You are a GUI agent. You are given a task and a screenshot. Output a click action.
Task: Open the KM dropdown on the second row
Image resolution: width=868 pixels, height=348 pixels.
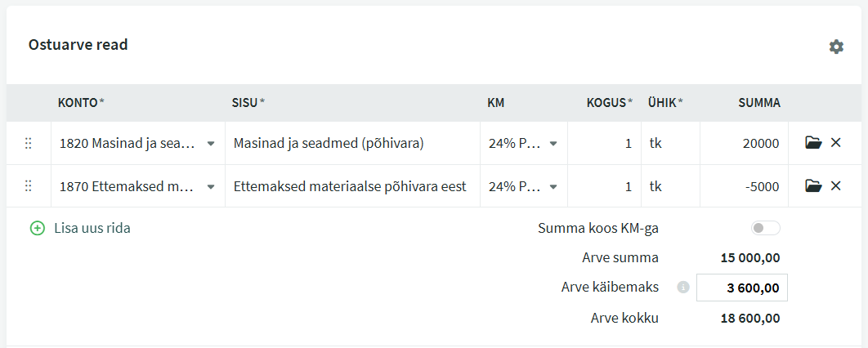553,187
